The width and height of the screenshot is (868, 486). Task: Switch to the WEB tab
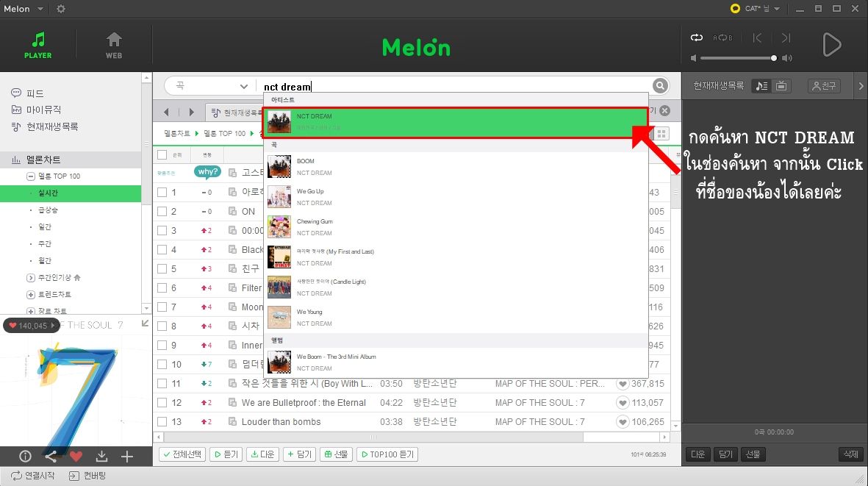[114, 45]
